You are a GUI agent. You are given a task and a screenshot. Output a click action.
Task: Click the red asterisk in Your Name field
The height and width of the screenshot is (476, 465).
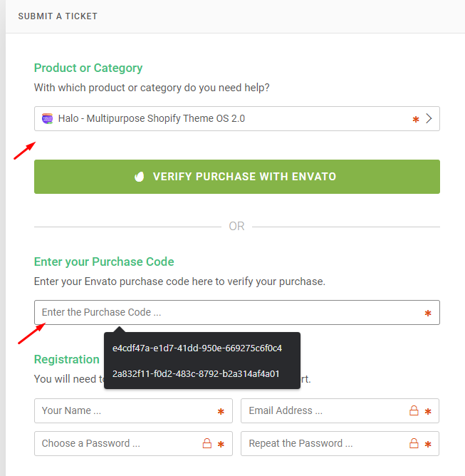(221, 412)
